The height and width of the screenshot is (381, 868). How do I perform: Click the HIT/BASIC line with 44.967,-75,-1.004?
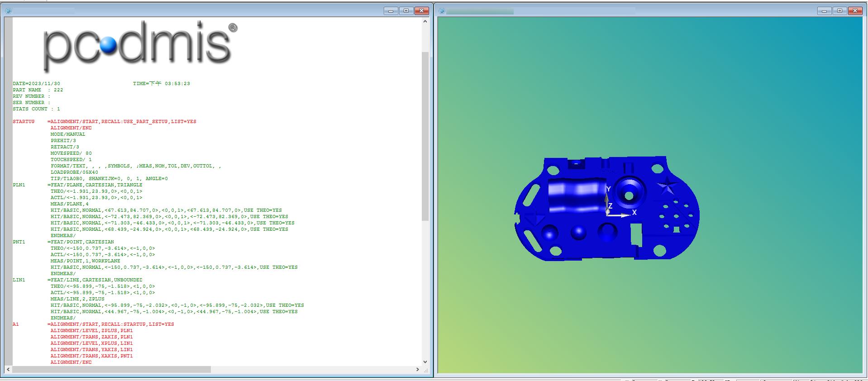174,312
